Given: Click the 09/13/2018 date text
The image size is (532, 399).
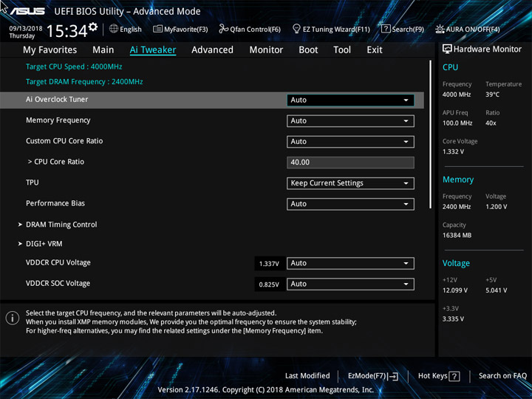Looking at the screenshot, I should [x=26, y=29].
